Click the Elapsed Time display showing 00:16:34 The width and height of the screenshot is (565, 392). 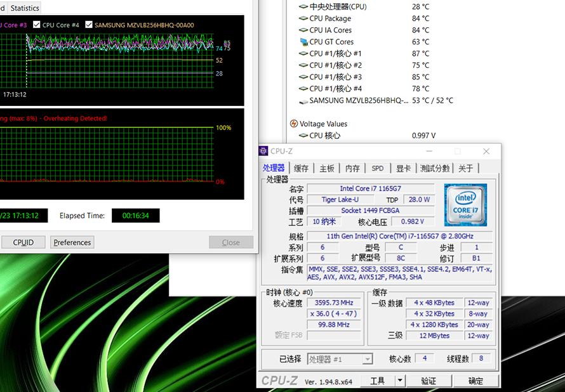[x=135, y=216]
